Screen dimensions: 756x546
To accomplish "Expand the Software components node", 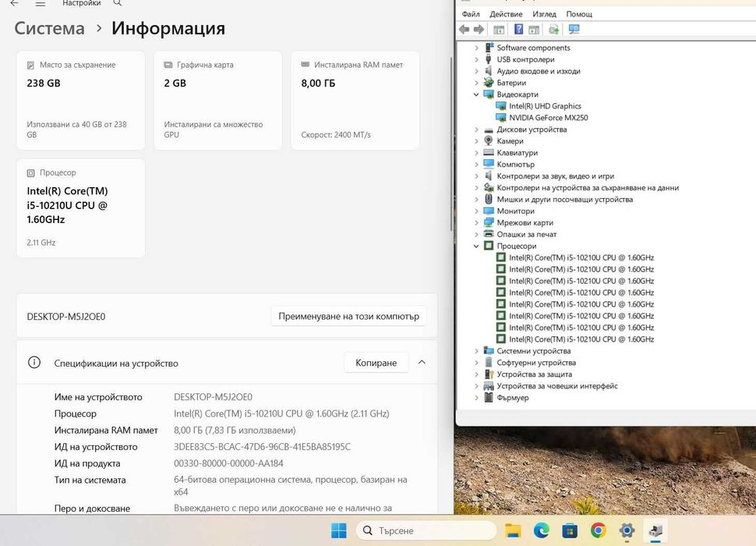I will pyautogui.click(x=476, y=48).
